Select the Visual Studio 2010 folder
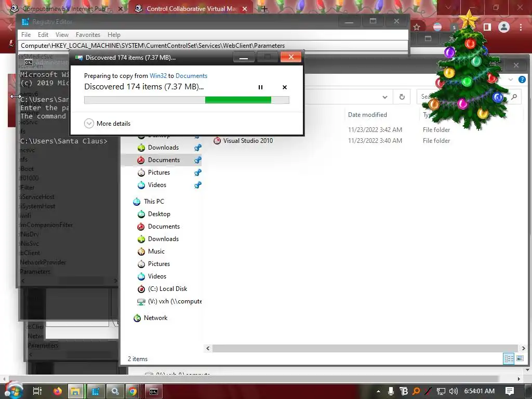Screen dimensions: 532x399 (248, 140)
